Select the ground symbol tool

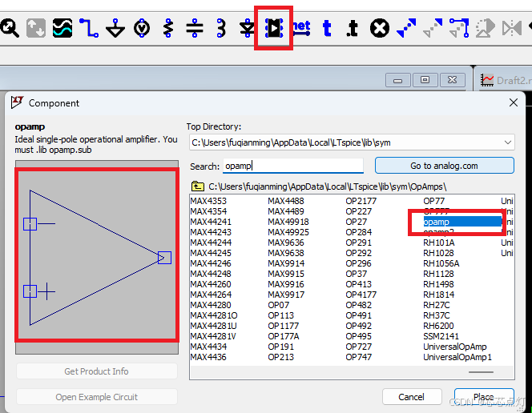115,28
